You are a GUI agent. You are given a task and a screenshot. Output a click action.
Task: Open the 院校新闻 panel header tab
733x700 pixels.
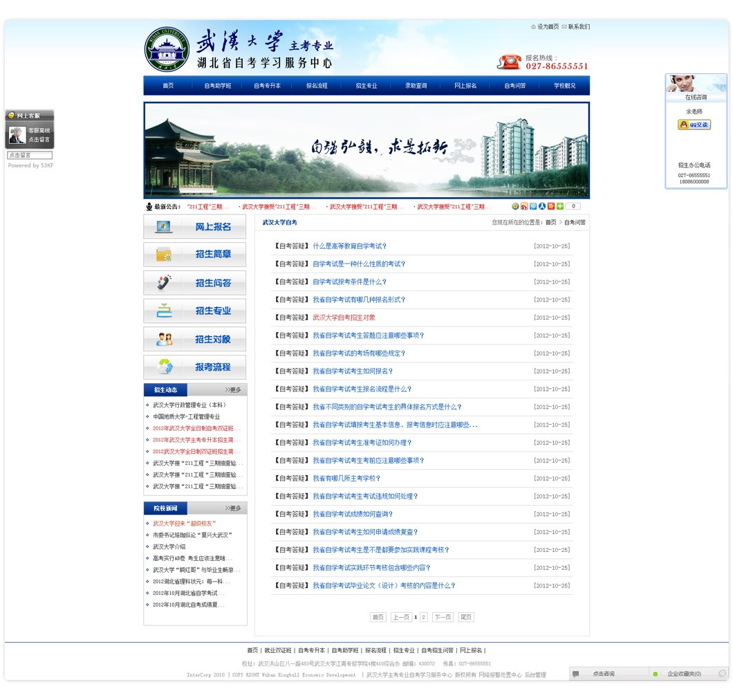click(165, 508)
